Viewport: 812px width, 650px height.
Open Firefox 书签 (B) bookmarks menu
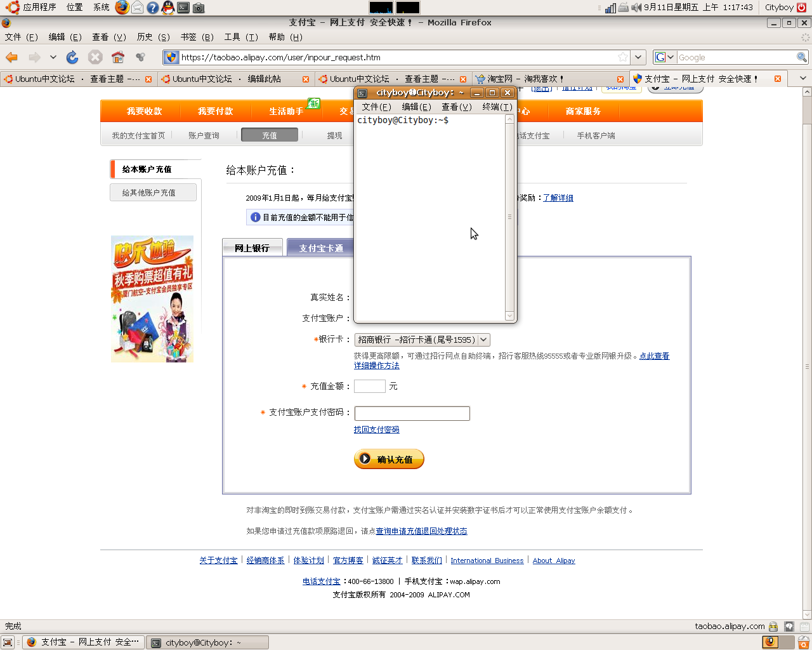(x=197, y=37)
